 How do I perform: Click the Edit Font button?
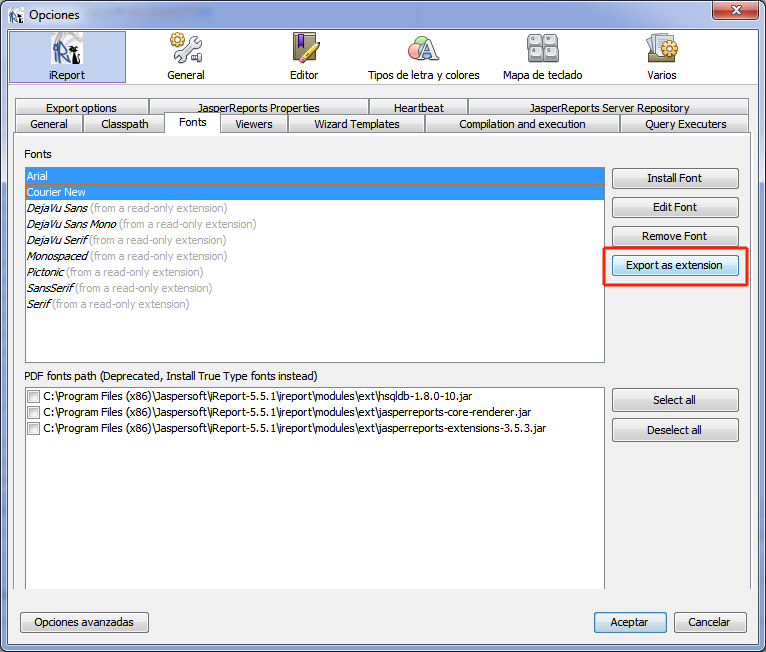pos(675,207)
